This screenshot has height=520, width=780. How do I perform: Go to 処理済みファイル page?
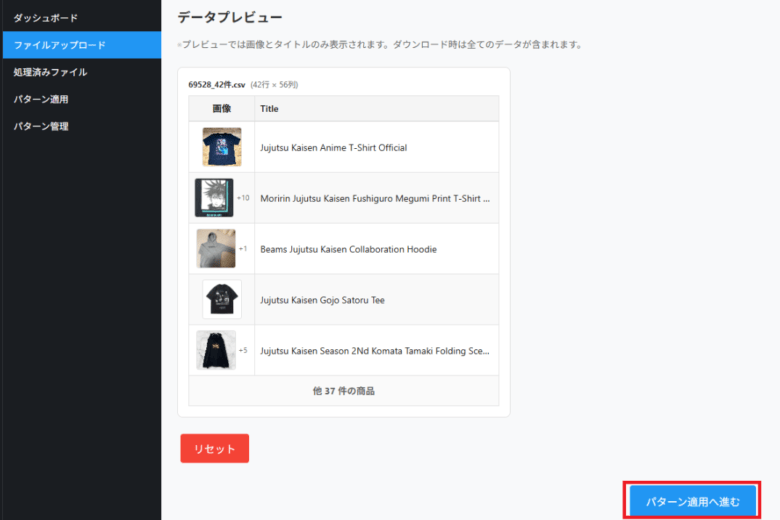click(50, 72)
